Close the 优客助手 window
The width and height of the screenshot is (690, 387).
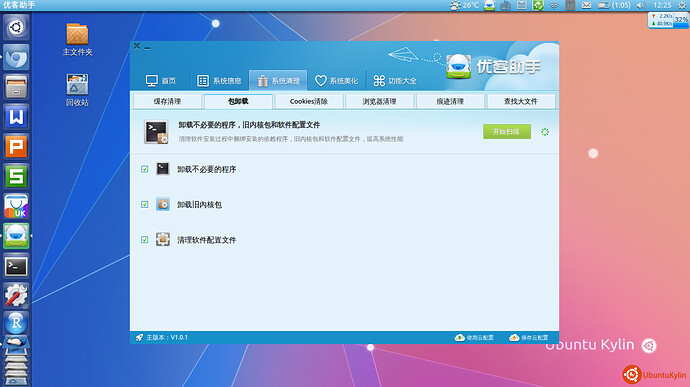click(137, 46)
